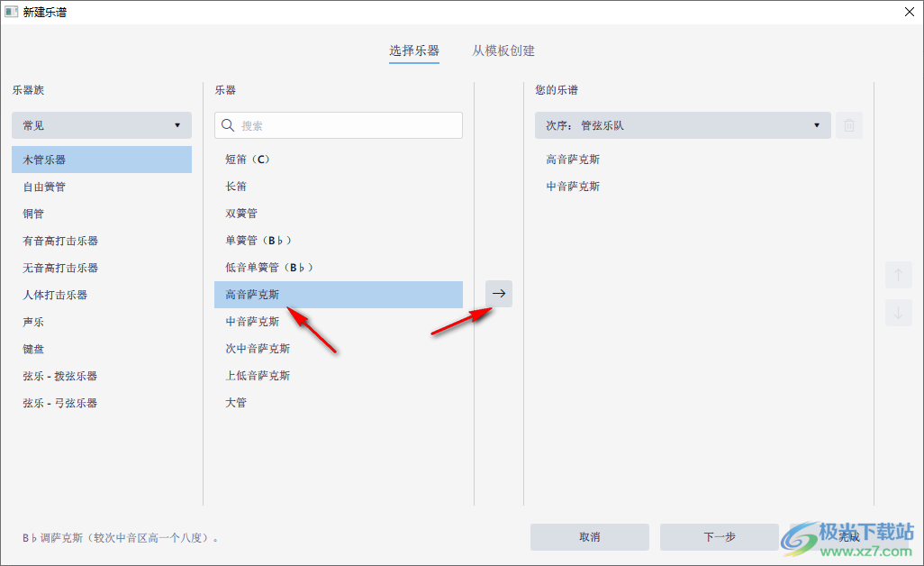Select 长笛 from the instrument list
This screenshot has width=924, height=566.
coord(237,186)
